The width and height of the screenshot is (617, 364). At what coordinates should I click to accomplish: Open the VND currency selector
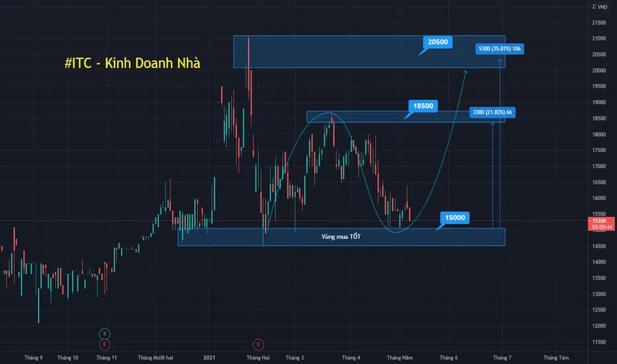(602, 7)
